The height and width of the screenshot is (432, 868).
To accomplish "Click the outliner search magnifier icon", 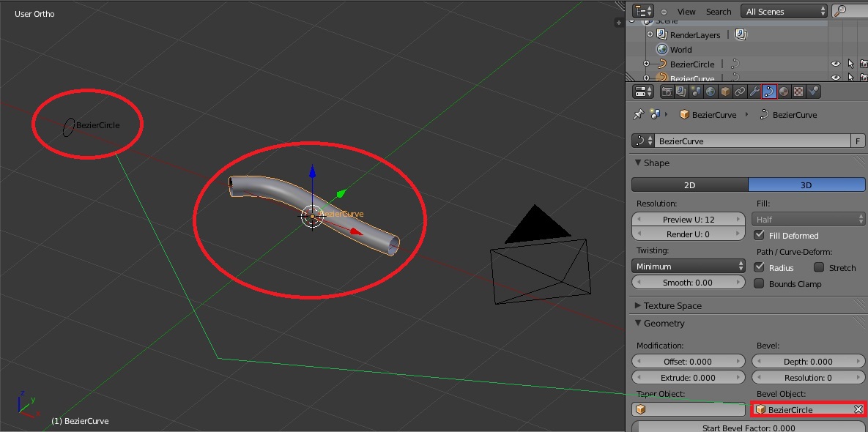I will click(840, 11).
